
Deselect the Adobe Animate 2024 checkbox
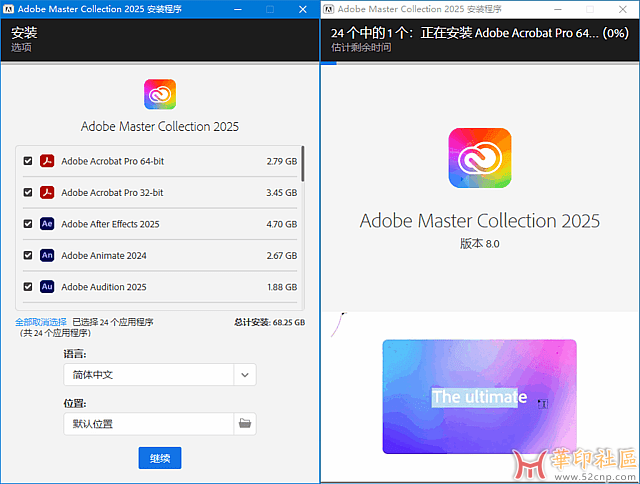(28, 256)
